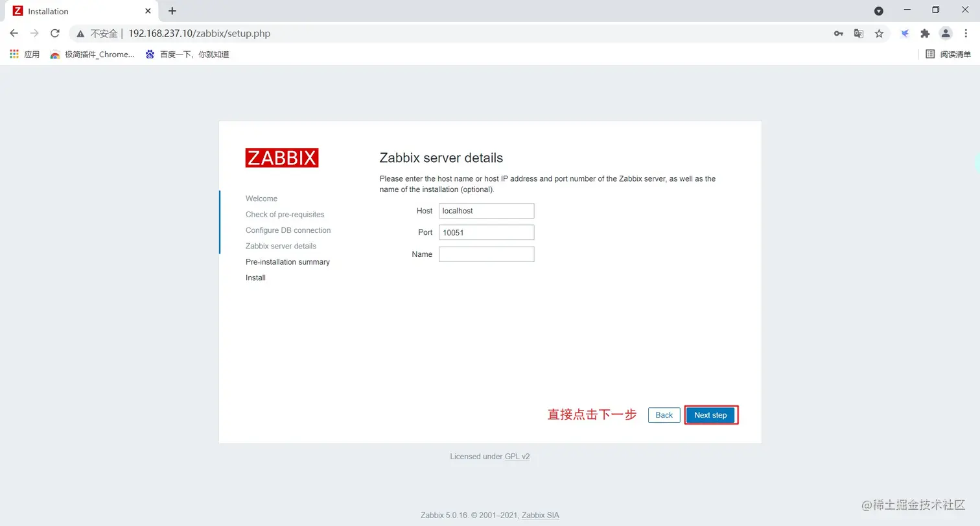
Task: Open the 百度一下 bookmark
Action: (187, 54)
